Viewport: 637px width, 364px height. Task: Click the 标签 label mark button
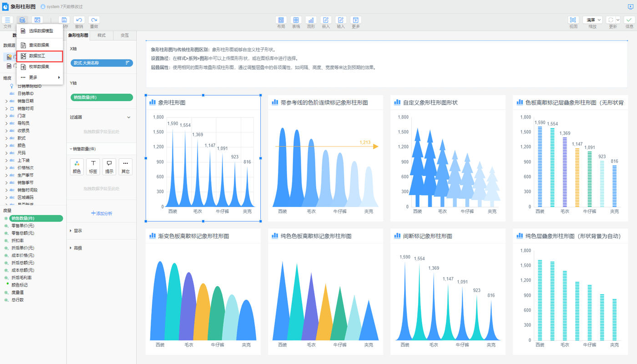(x=93, y=167)
